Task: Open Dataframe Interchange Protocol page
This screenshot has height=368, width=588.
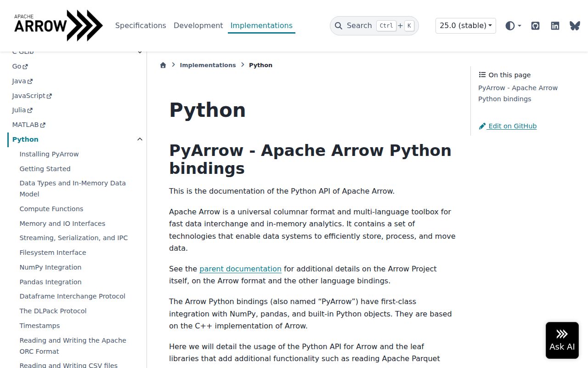Action: click(x=73, y=296)
